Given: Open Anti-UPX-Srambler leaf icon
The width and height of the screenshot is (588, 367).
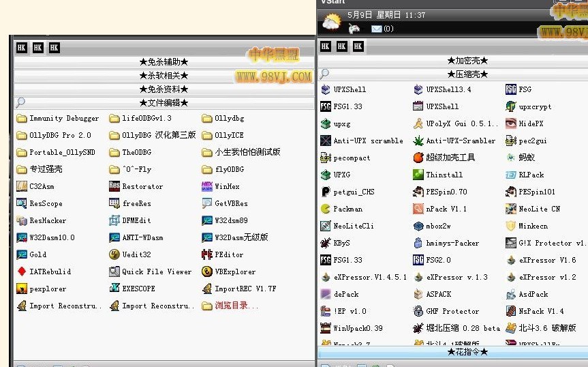Looking at the screenshot, I should pos(418,141).
